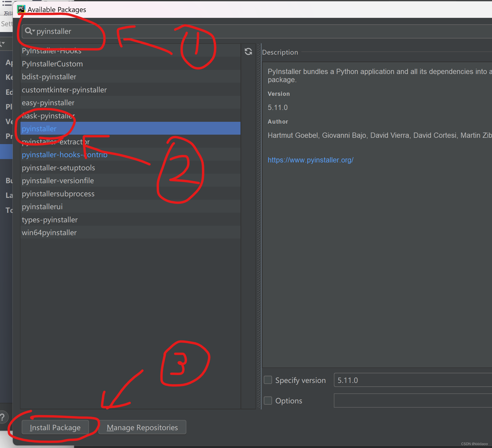492x448 pixels.
Task: Open the search options magnifier icon
Action: point(30,31)
